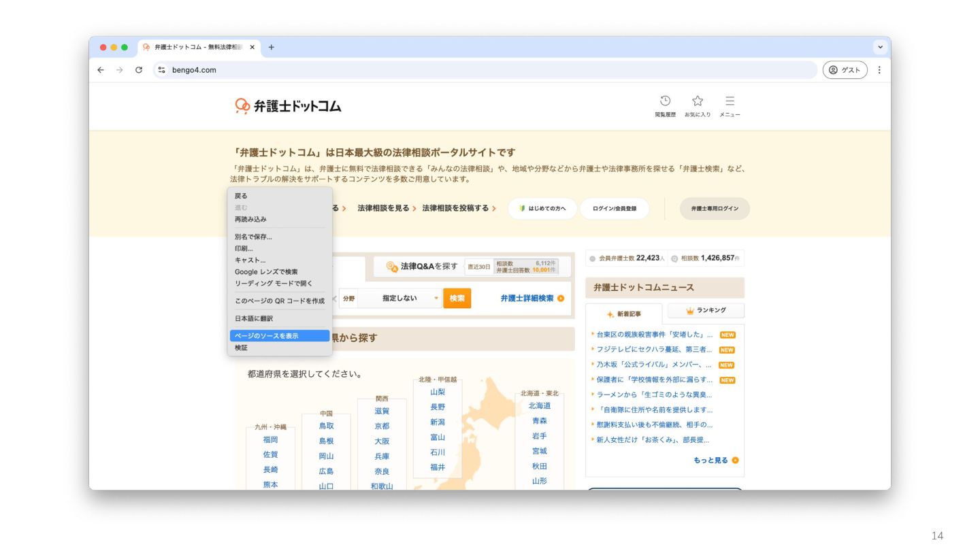Click the orange 検索 button

click(x=457, y=298)
